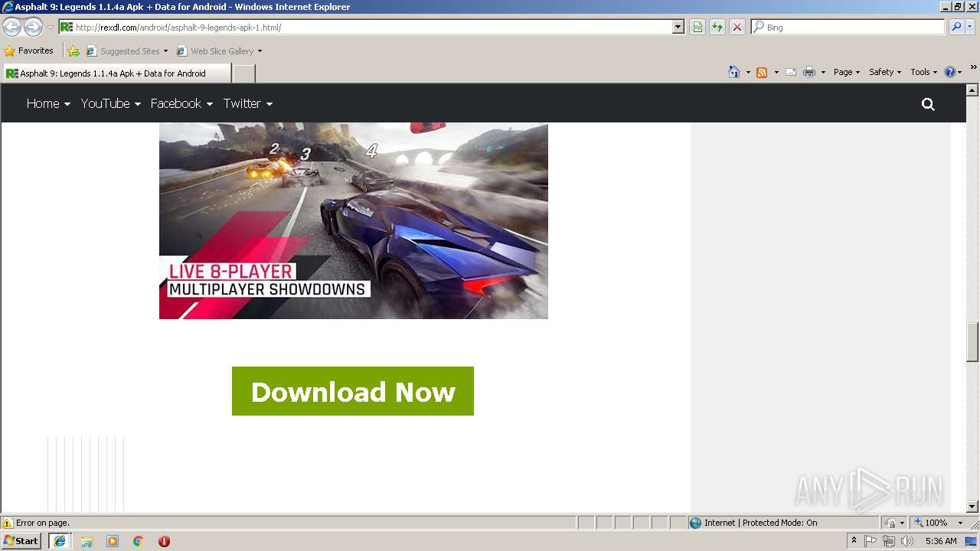Click the address bar URL field

pos(366,28)
